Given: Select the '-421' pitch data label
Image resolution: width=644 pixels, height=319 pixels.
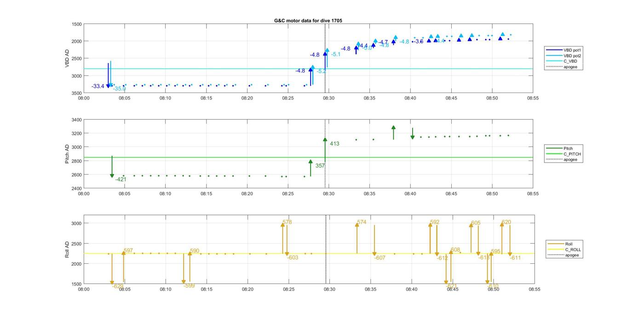Looking at the screenshot, I should (x=121, y=180).
